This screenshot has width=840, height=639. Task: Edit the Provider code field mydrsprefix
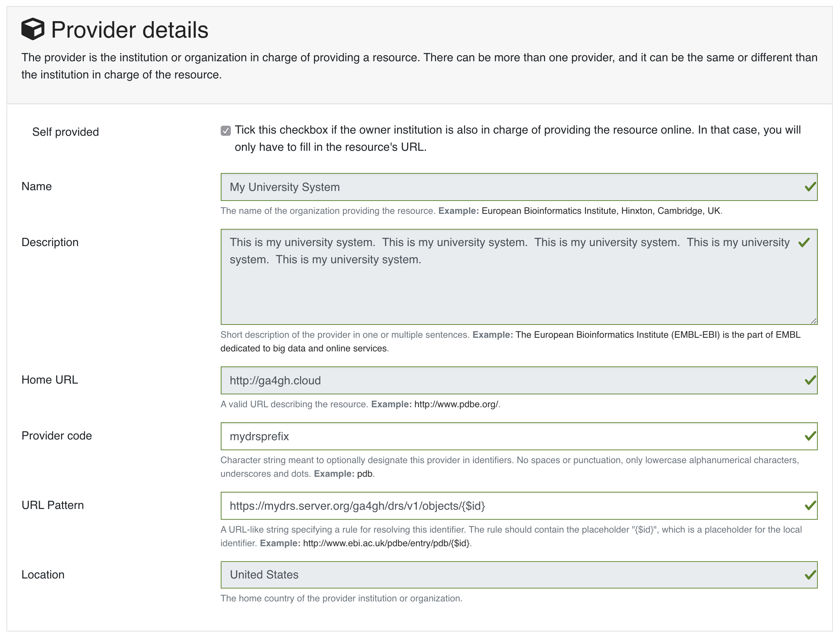coord(510,436)
